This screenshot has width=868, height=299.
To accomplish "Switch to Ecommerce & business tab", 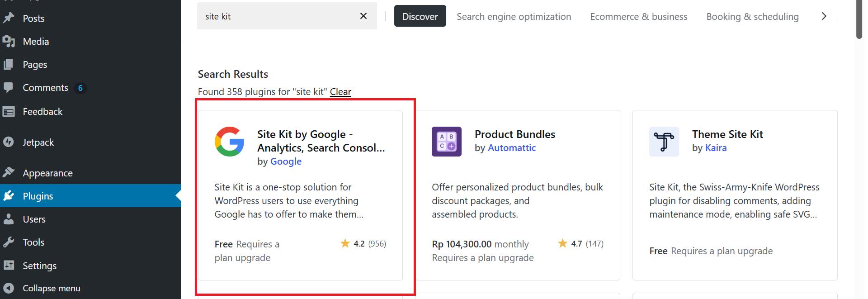I will click(x=639, y=16).
